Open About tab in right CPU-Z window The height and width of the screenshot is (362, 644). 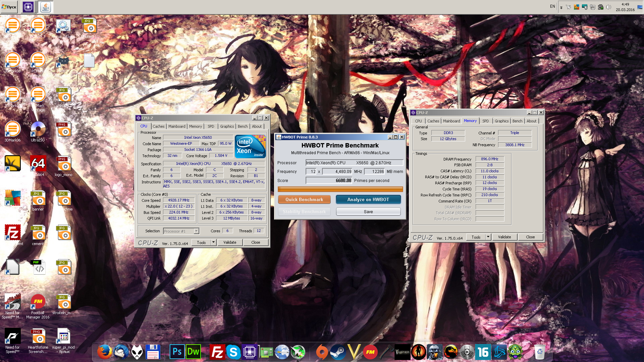tap(531, 121)
